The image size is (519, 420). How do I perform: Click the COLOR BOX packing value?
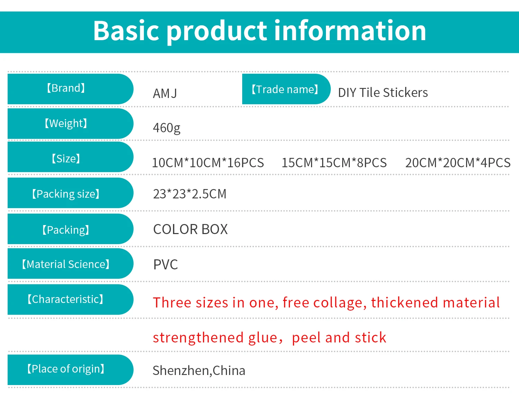pos(191,229)
